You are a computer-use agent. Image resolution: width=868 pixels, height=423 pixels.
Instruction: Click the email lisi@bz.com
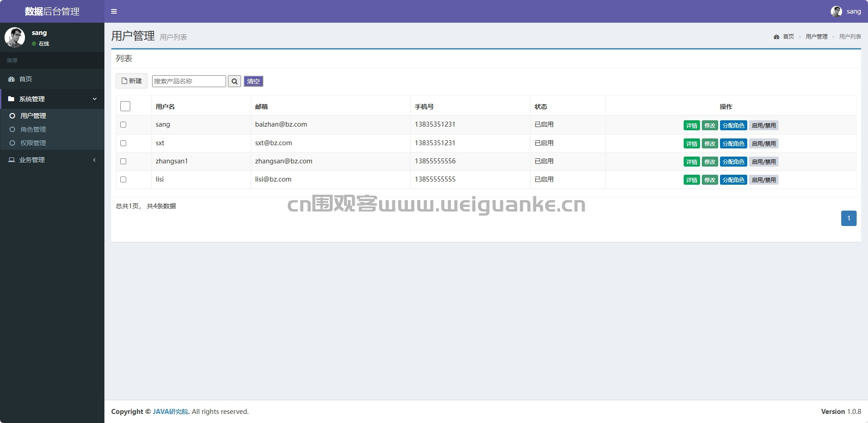tap(273, 179)
